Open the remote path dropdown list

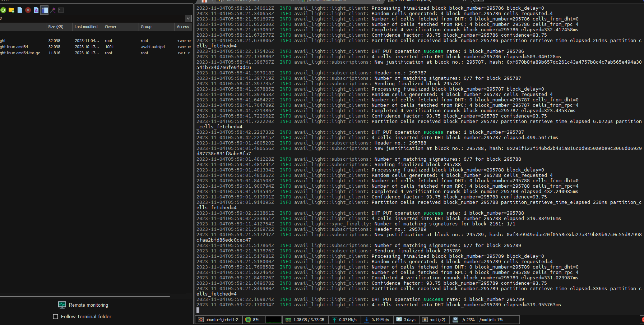(188, 18)
